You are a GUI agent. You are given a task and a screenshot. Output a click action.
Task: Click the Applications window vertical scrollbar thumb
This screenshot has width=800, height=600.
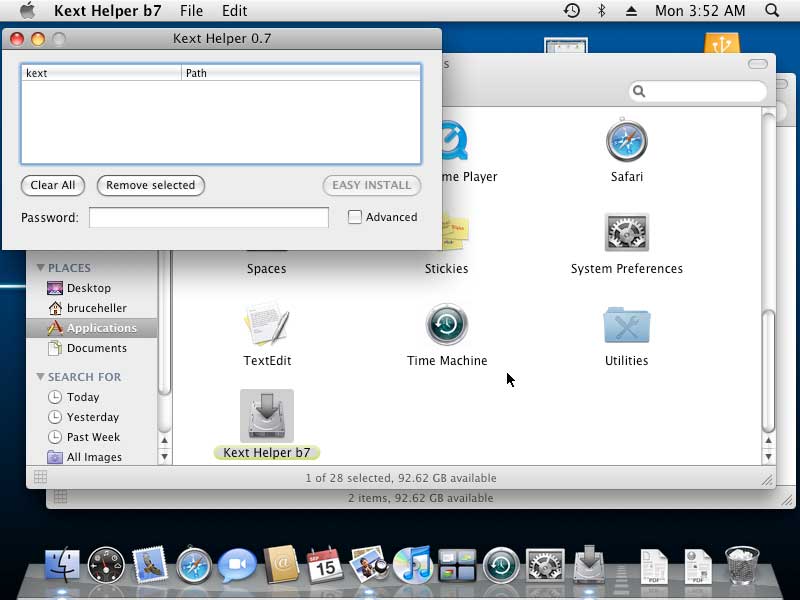[x=768, y=371]
